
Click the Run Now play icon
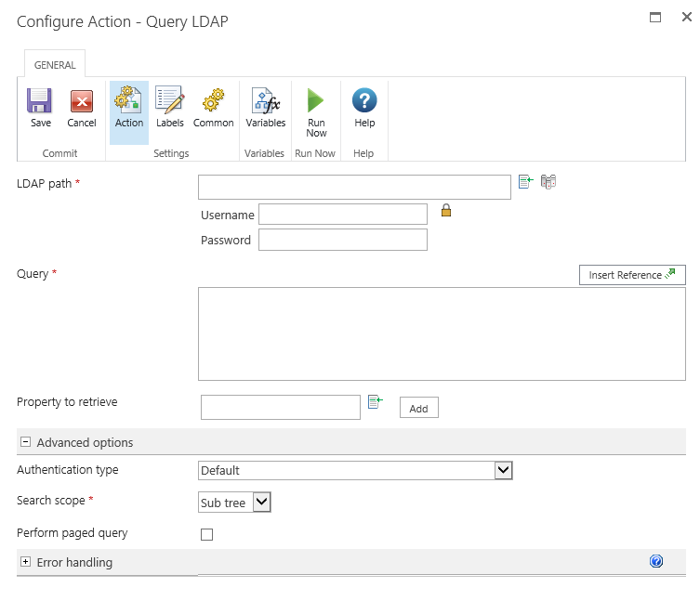point(316,102)
